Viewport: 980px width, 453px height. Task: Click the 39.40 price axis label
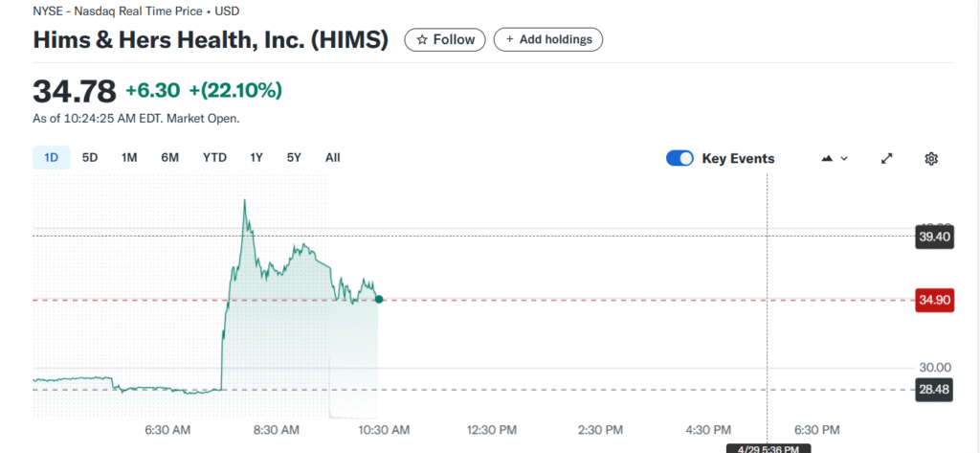[933, 237]
